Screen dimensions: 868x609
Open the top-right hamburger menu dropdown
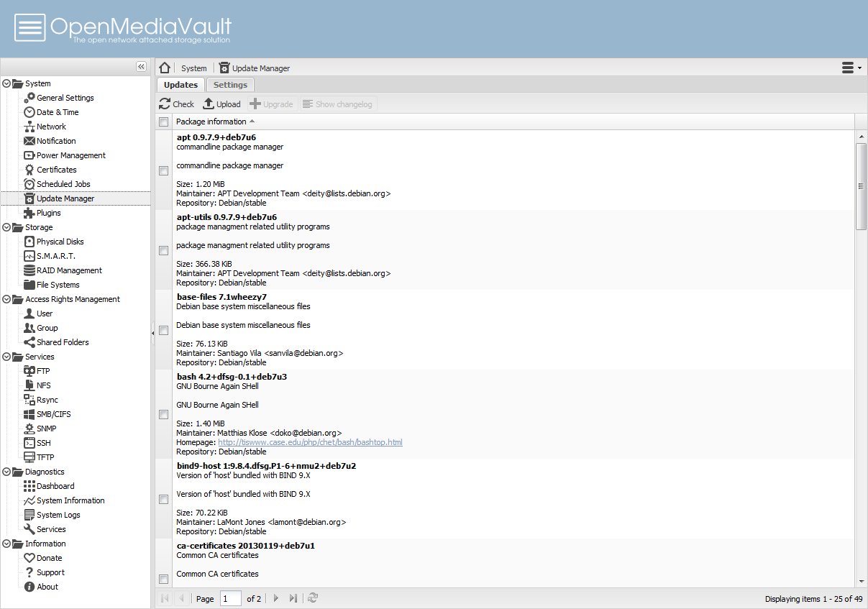[851, 68]
